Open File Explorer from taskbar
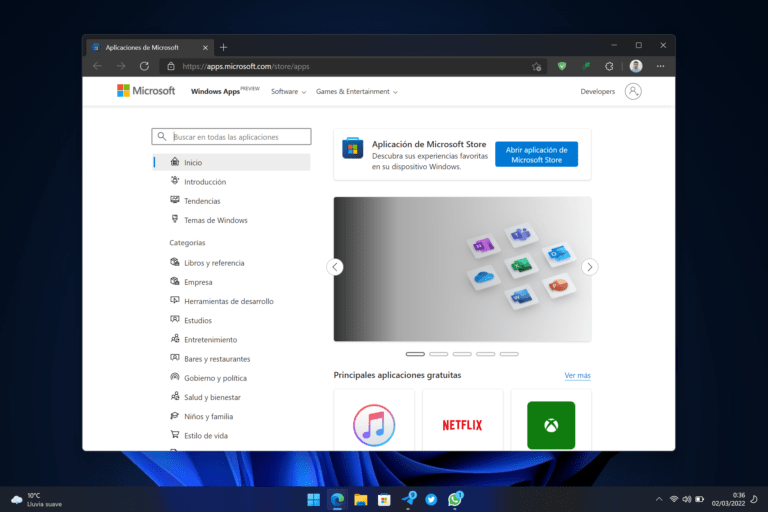 (360, 499)
